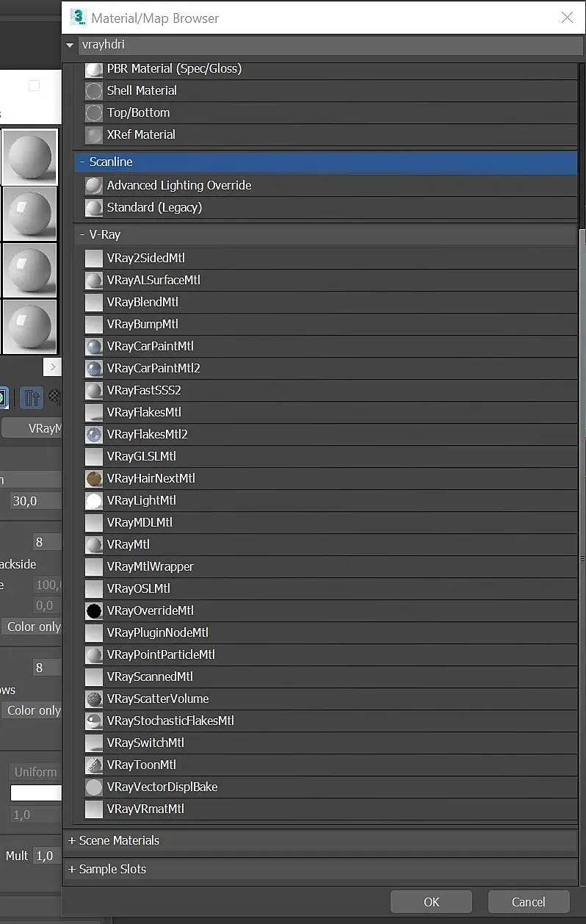
Task: Select the first material sample slot
Action: pos(30,157)
